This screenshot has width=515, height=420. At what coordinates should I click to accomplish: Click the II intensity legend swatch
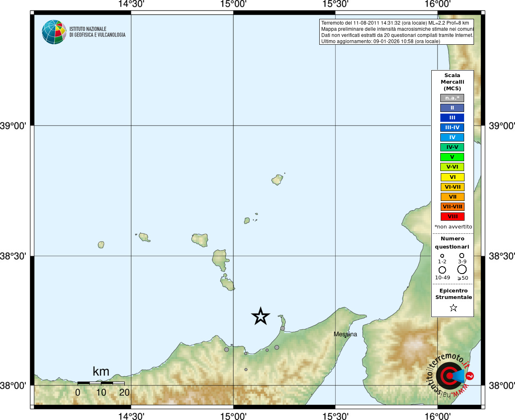452,108
